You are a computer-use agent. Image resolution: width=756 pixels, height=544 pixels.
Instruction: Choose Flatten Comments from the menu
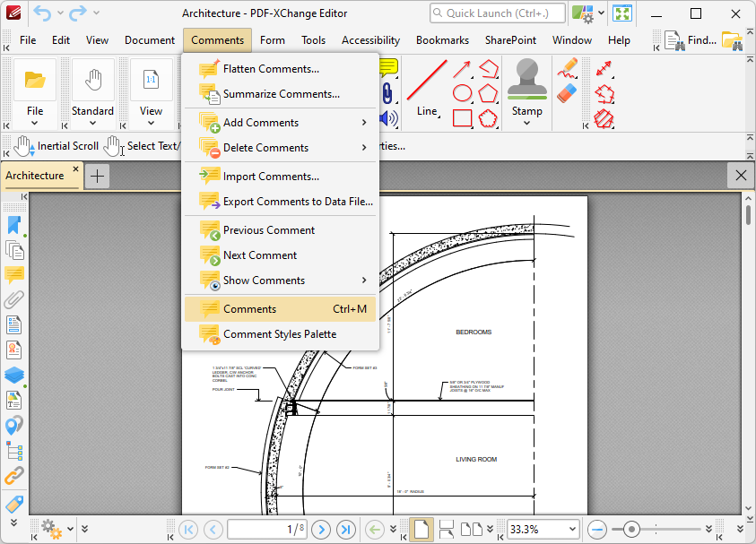270,69
